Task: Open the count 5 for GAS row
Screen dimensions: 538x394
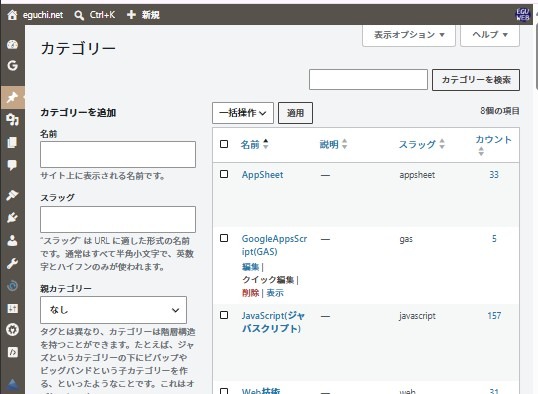Action: tap(494, 239)
